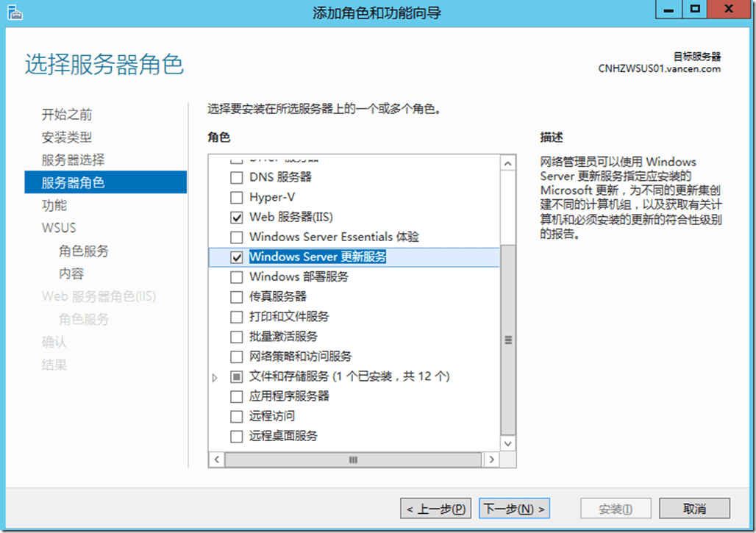
Task: Check the 应用程序服务器 checkbox
Action: click(x=236, y=396)
